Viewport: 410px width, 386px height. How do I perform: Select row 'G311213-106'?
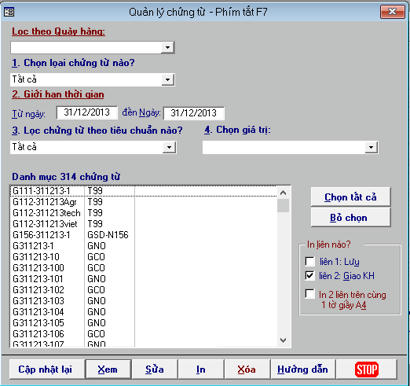point(144,334)
